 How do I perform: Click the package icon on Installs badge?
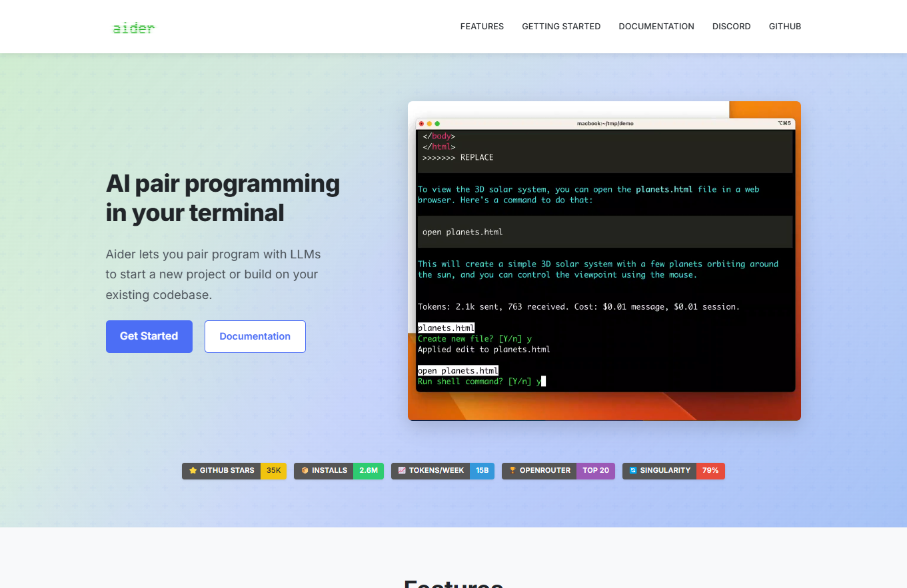305,471
